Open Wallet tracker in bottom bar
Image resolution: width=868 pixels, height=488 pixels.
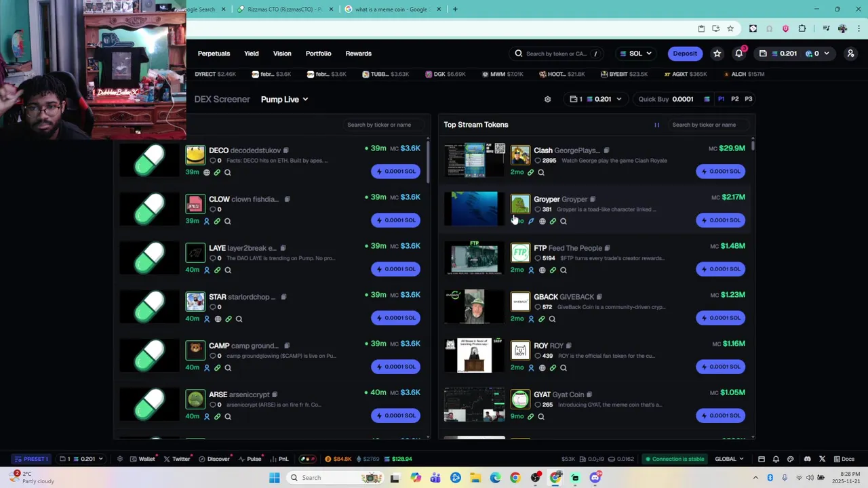pos(143,459)
